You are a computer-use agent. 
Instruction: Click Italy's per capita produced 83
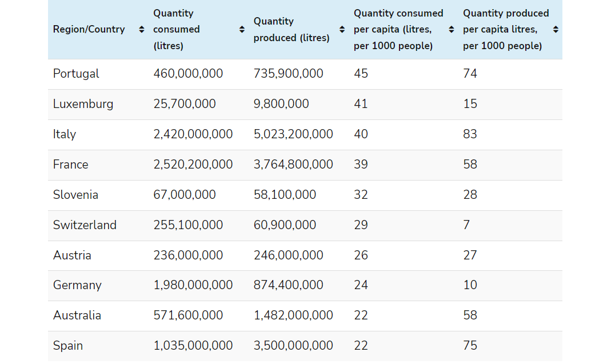point(470,134)
